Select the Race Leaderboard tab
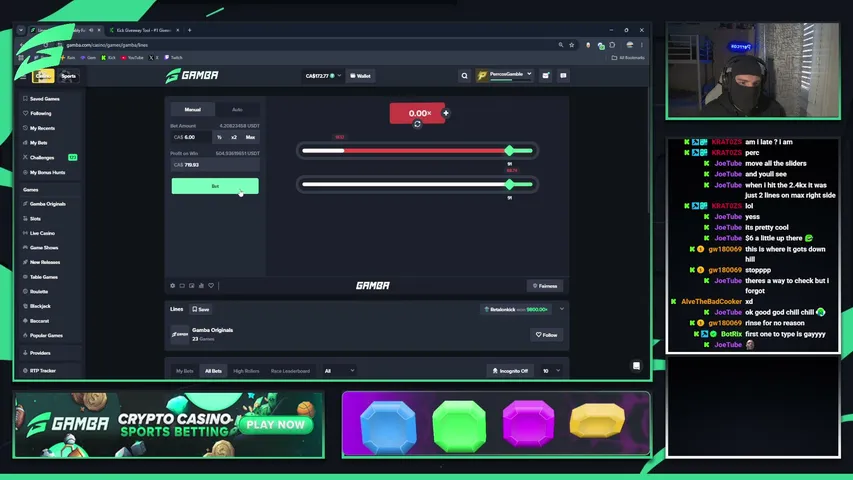 [290, 371]
